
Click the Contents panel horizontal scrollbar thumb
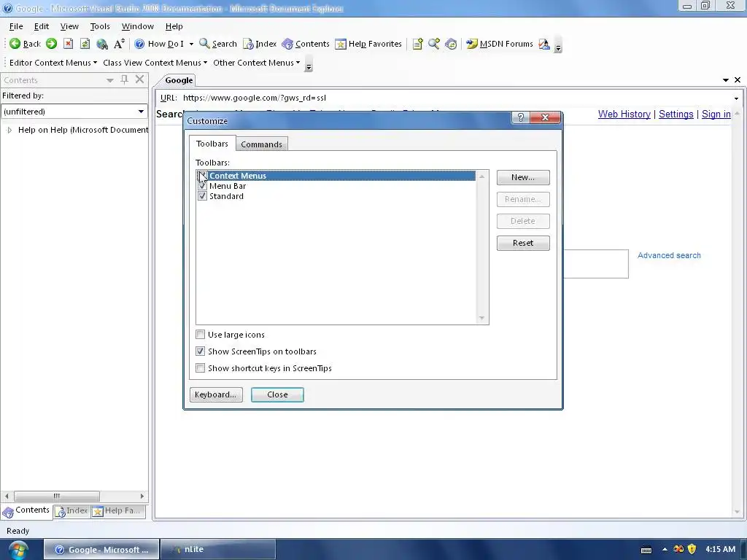(x=57, y=496)
